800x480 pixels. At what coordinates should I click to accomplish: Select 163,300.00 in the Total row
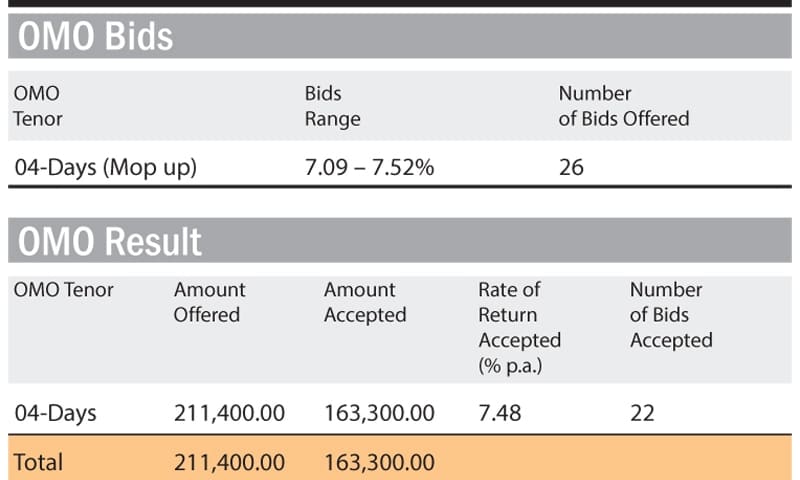tap(379, 462)
